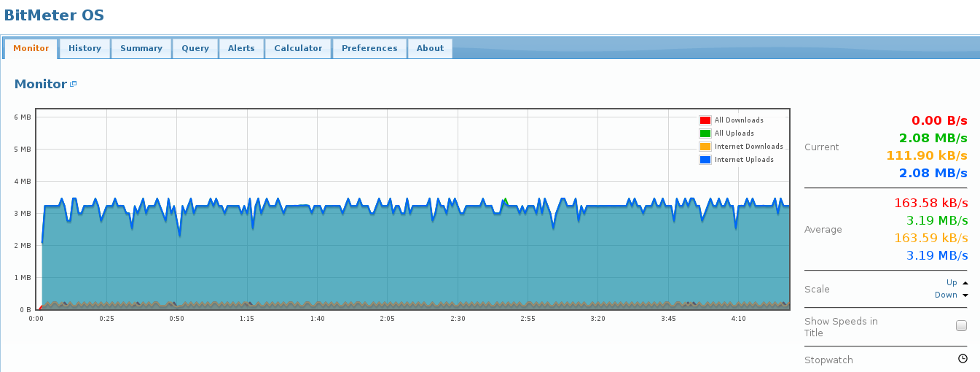Image resolution: width=980 pixels, height=372 pixels.
Task: Switch to the History tab
Action: point(85,49)
